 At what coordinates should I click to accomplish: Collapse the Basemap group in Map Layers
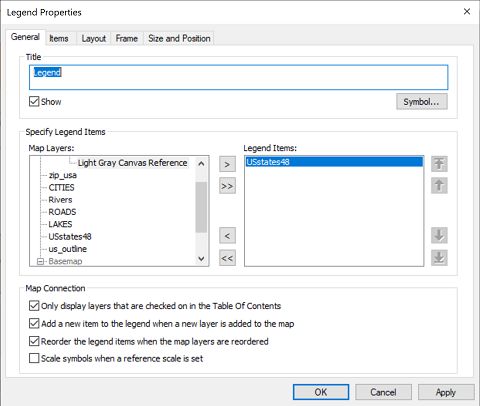click(40, 261)
